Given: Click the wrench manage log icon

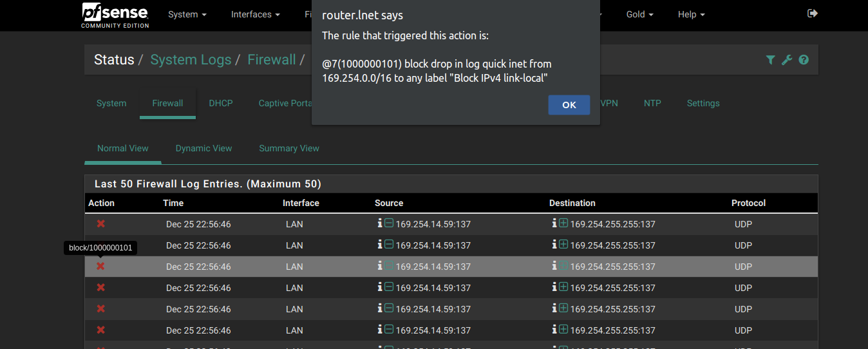Looking at the screenshot, I should point(787,60).
